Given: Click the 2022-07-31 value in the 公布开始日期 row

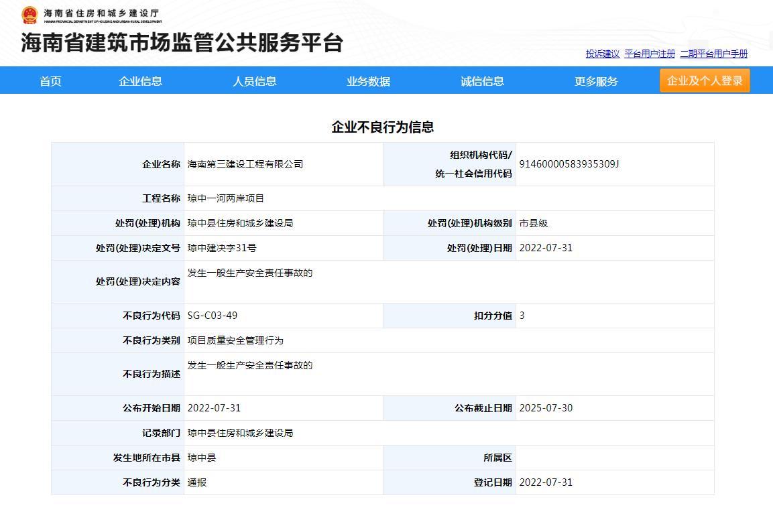Looking at the screenshot, I should [214, 408].
